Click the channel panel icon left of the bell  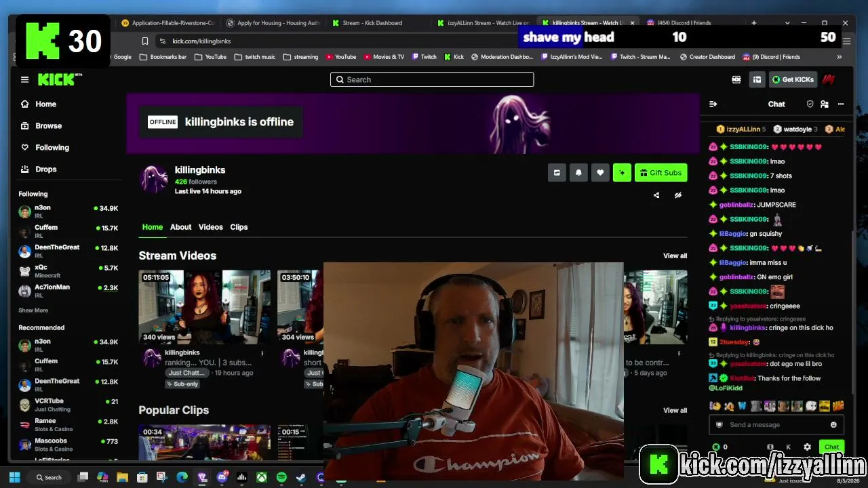click(x=557, y=173)
